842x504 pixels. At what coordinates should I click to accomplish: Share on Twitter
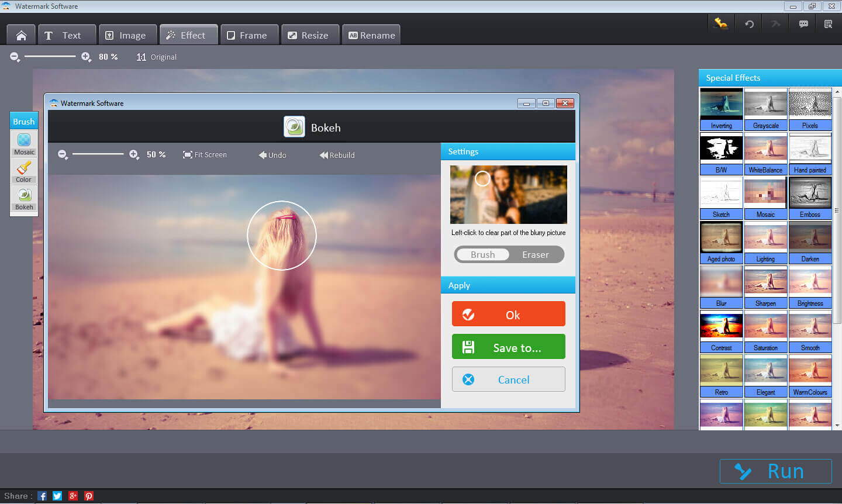57,496
